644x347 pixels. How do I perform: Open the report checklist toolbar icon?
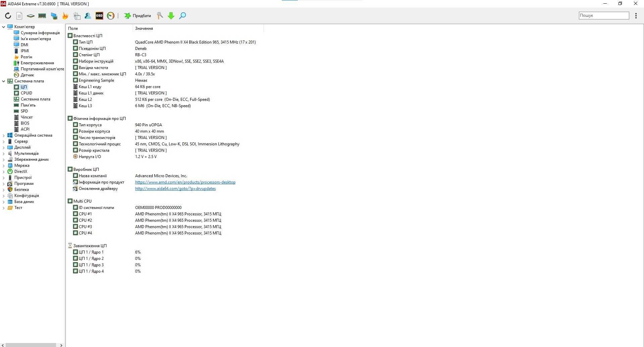tap(77, 15)
